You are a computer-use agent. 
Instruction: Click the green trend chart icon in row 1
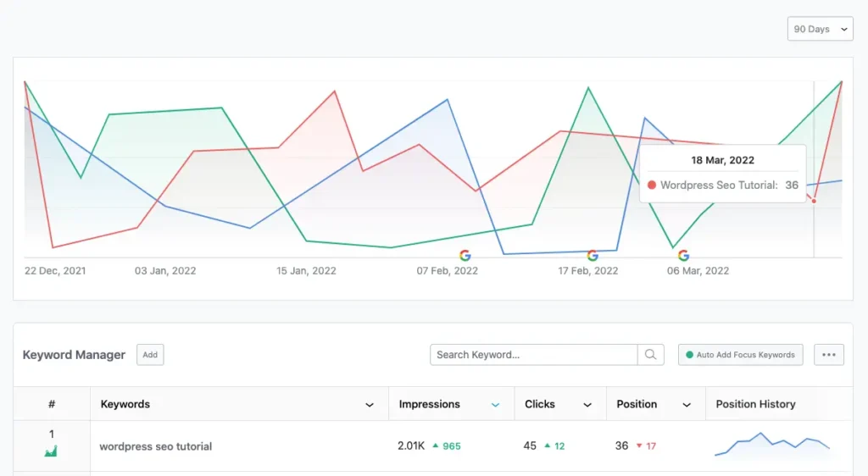pyautogui.click(x=51, y=451)
